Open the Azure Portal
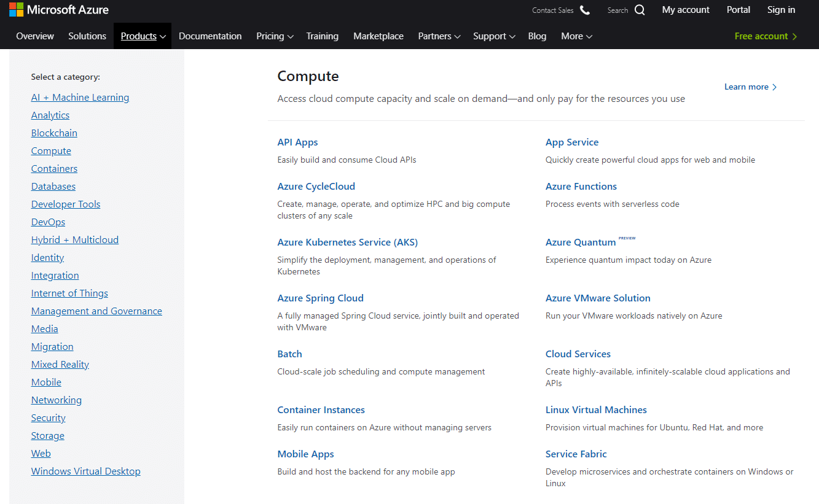Viewport: 819px width, 504px height. pyautogui.click(x=738, y=10)
